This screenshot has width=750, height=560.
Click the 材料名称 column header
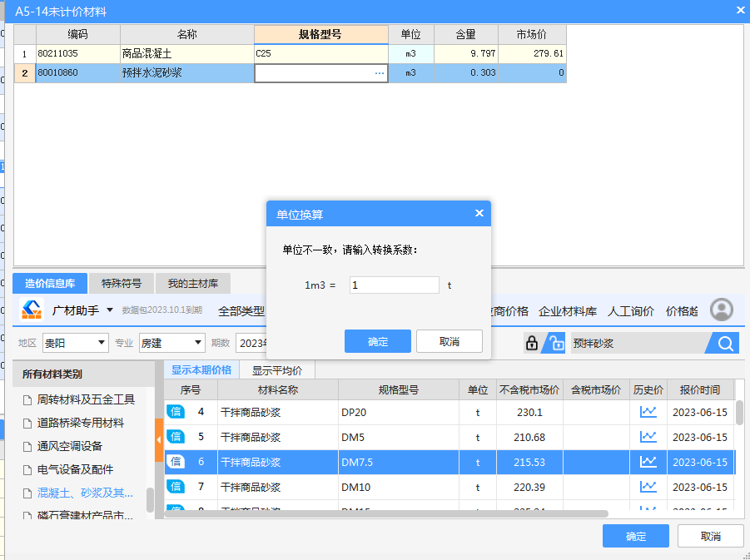pos(277,389)
